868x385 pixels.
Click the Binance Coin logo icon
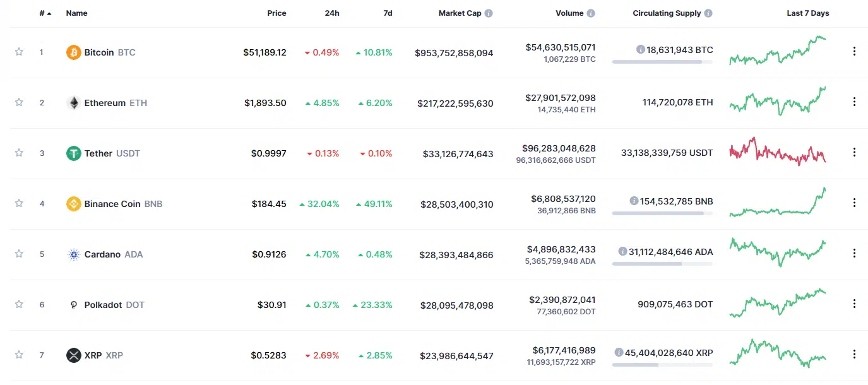(73, 204)
